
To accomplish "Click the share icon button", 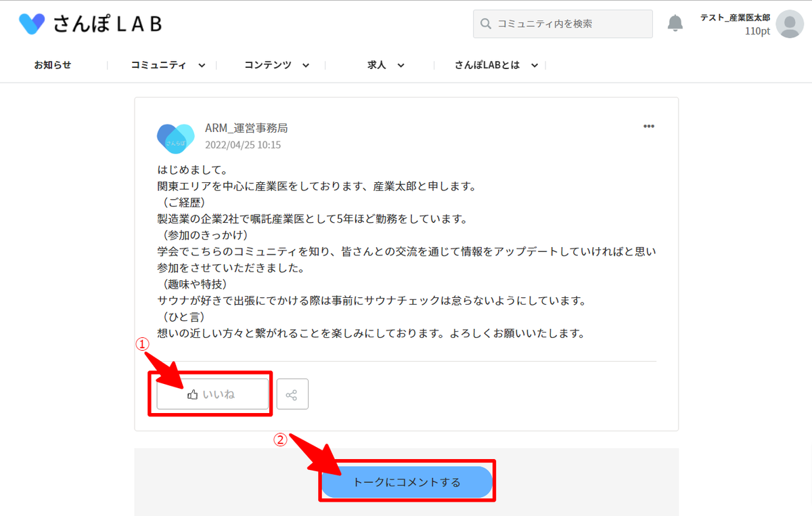I will click(292, 394).
